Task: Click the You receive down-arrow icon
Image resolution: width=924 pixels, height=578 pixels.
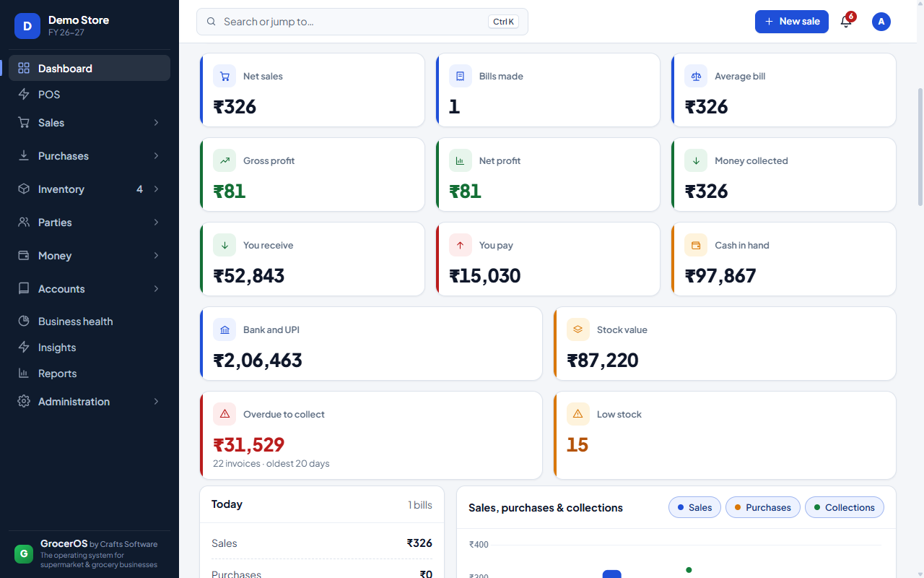Action: (x=225, y=245)
